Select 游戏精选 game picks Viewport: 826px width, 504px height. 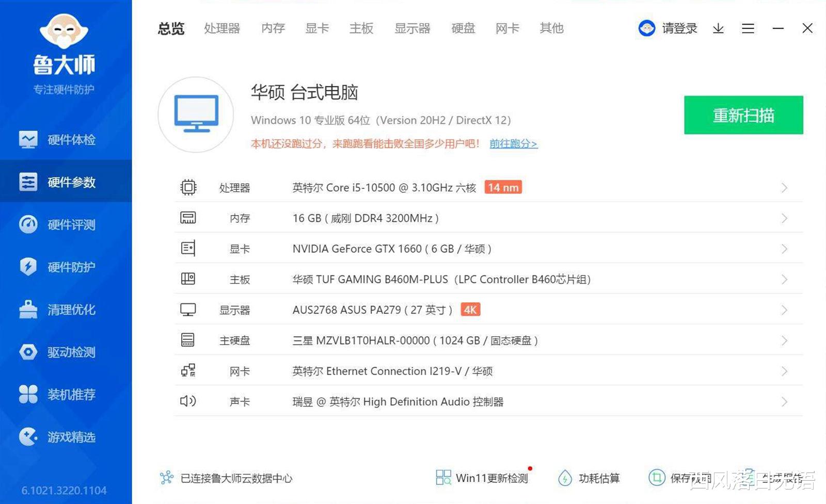[71, 437]
